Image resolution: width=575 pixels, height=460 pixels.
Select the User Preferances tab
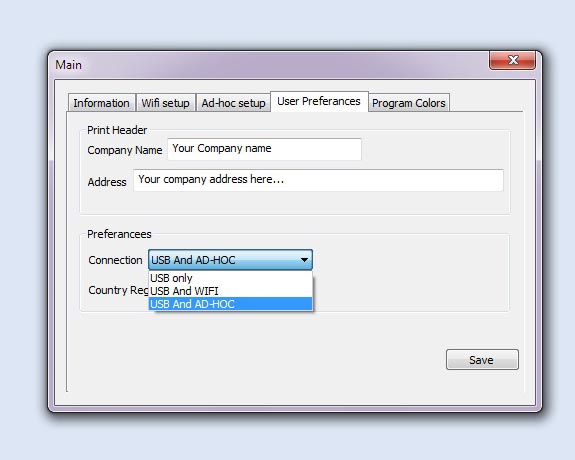coord(319,101)
